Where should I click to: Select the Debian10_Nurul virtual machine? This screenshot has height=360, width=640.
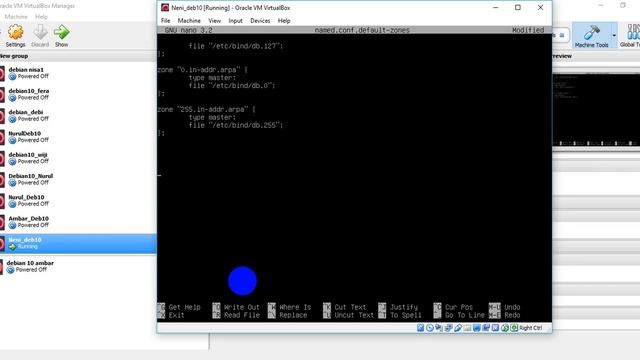(x=78, y=179)
